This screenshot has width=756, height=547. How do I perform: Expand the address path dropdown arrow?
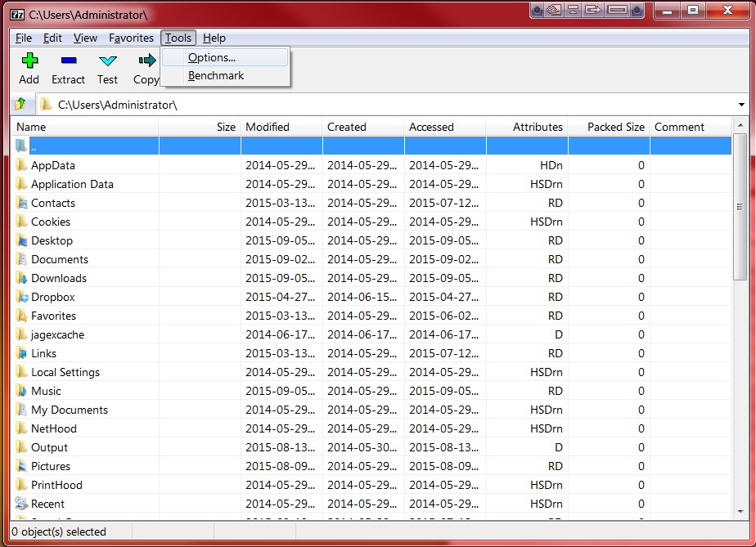point(741,105)
